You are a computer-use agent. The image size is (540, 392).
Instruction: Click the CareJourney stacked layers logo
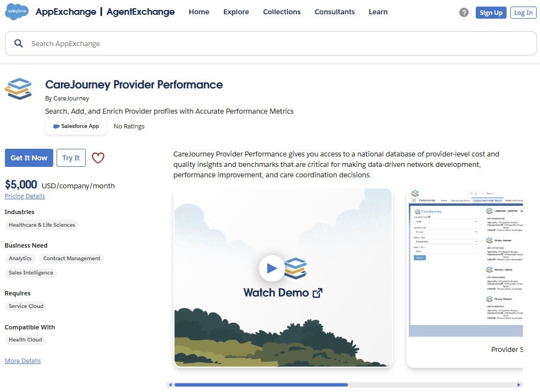(19, 88)
